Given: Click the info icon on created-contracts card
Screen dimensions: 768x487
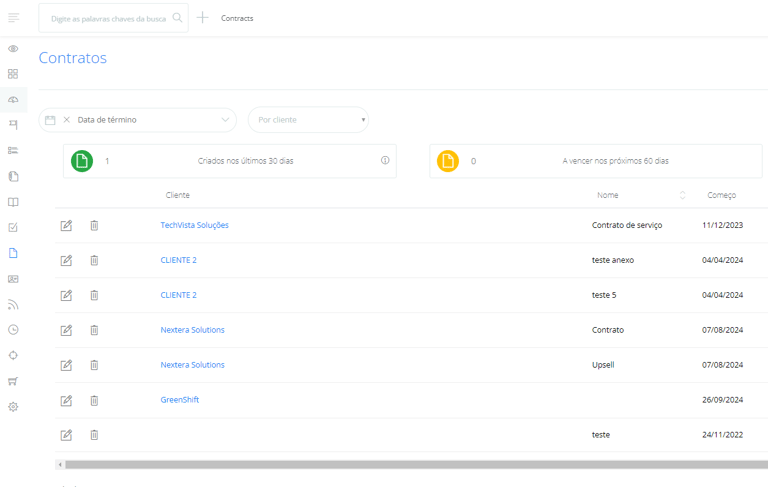Looking at the screenshot, I should point(385,160).
